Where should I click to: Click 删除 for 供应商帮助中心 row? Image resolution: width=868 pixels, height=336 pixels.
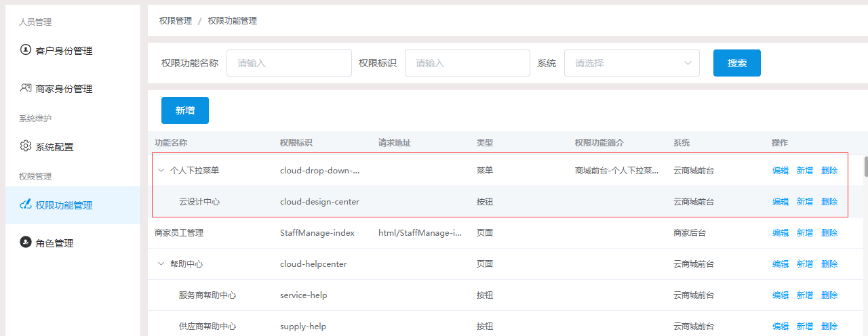[829, 327]
